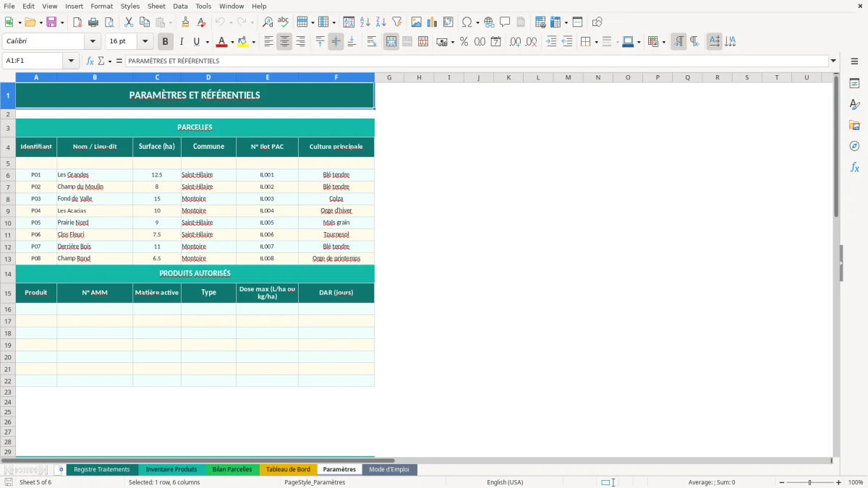Open the Function Wizard fx

point(90,61)
